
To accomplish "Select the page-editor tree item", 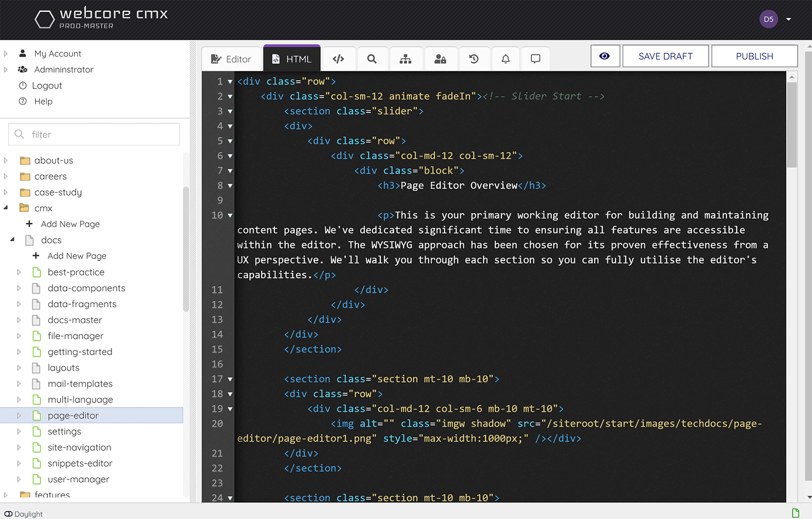I will tap(92, 415).
